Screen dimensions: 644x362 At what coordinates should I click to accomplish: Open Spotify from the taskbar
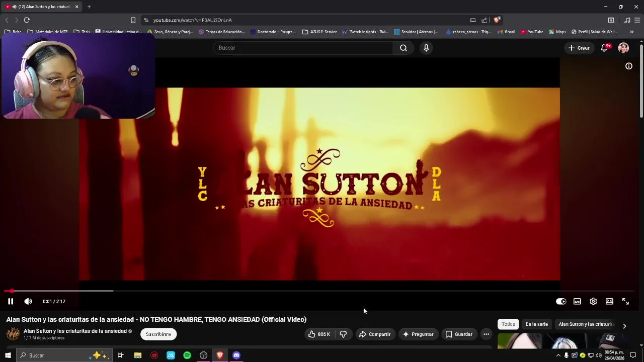coord(187,355)
